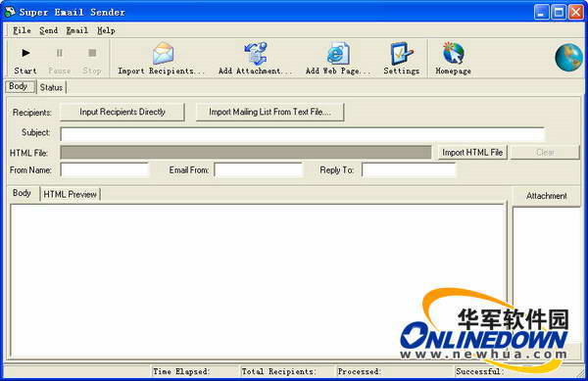Click the Recipients label
This screenshot has width=588, height=381.
(x=32, y=113)
